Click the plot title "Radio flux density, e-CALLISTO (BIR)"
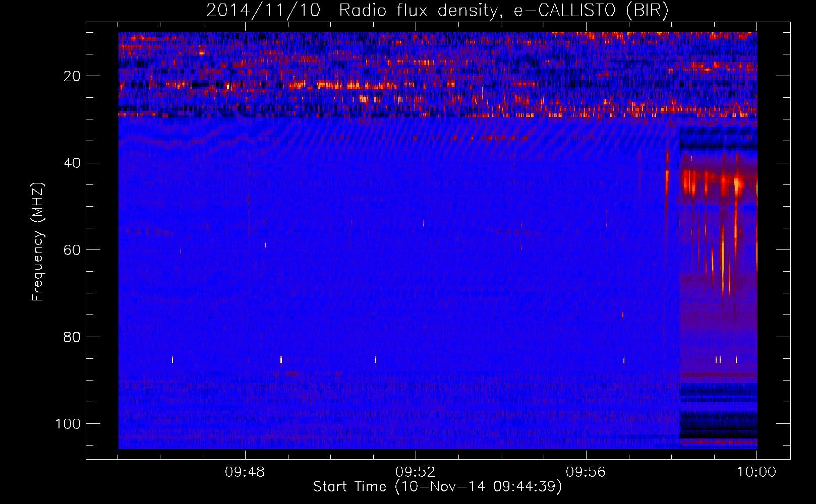Screen dimensions: 816x504 (504, 11)
